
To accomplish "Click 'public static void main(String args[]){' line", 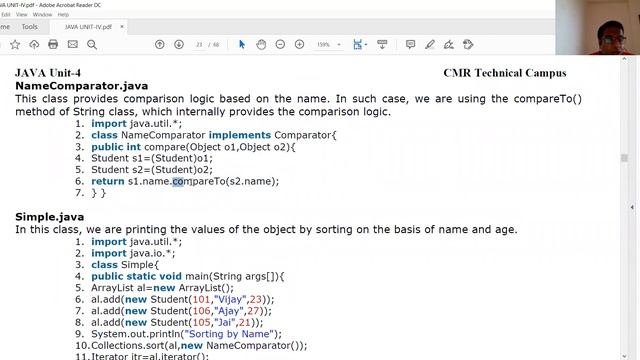I will pyautogui.click(x=188, y=276).
